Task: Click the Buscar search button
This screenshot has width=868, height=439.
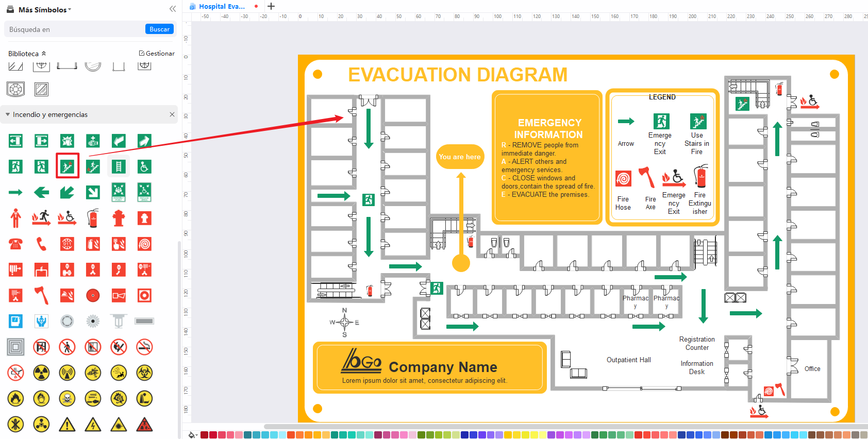Action: [159, 29]
